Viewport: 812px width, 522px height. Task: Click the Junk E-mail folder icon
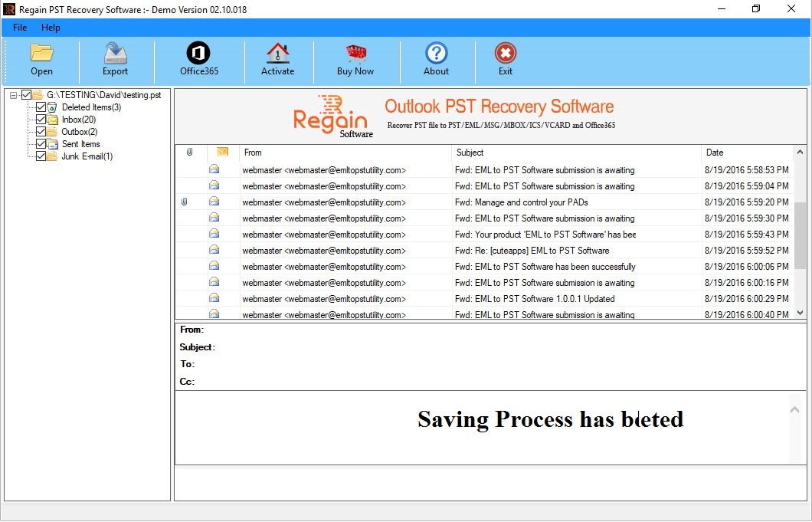point(52,156)
